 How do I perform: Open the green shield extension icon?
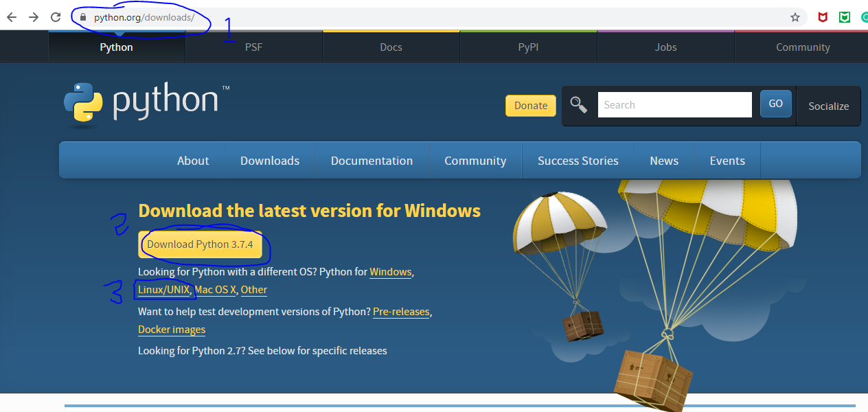[845, 17]
